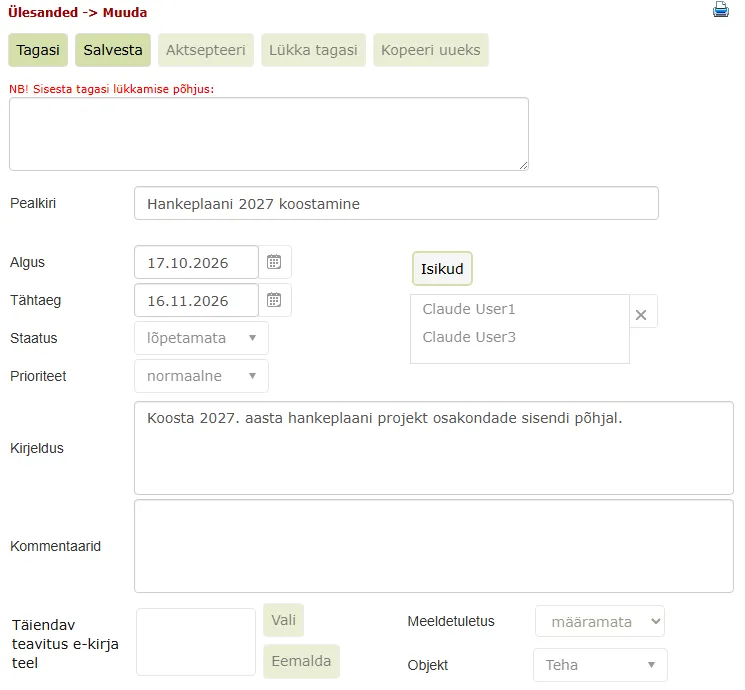Click into the Kirjeldus description text area

[x=434, y=448]
